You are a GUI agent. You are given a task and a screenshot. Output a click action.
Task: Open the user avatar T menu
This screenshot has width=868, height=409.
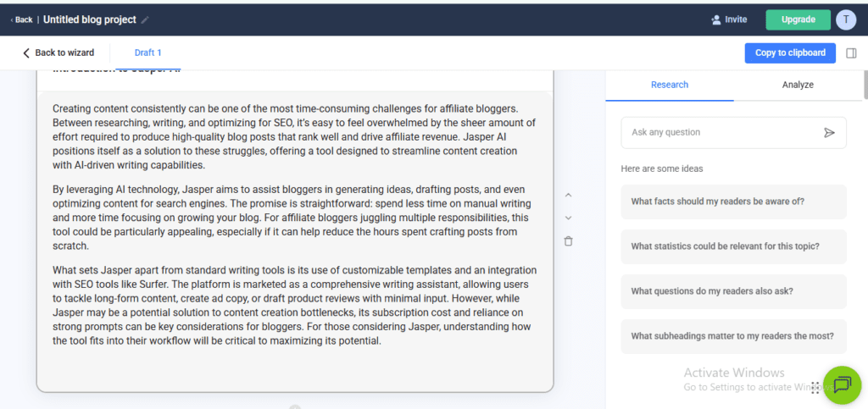pos(846,19)
